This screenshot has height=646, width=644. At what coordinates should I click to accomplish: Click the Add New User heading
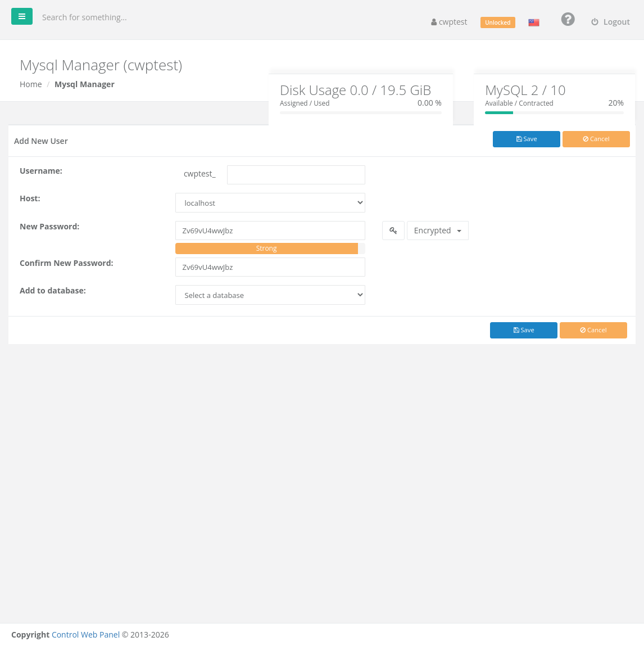pos(41,141)
